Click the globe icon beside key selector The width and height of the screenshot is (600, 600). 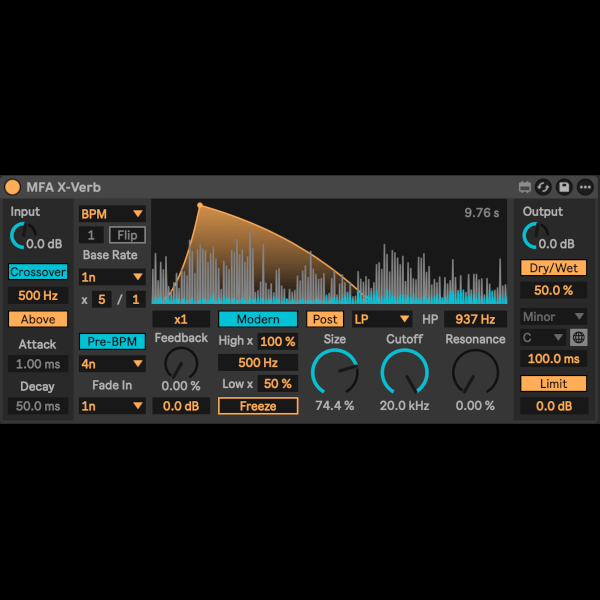coord(579,338)
